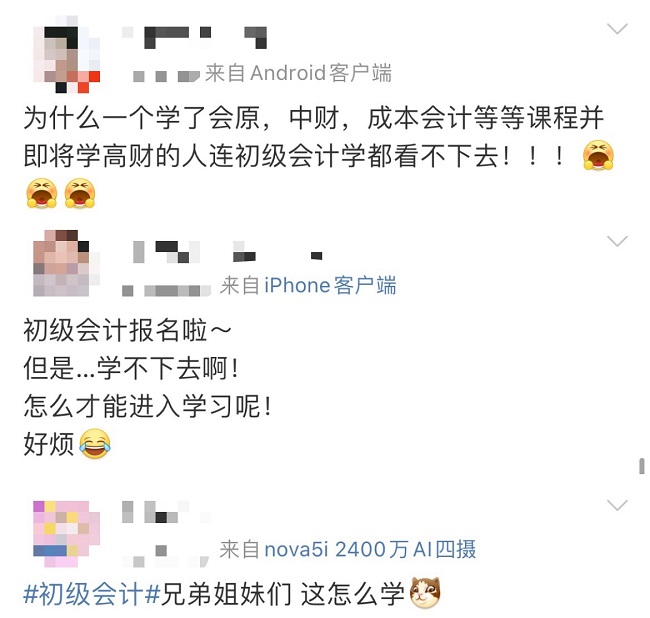Click the first crying emoji on the third line

point(42,193)
